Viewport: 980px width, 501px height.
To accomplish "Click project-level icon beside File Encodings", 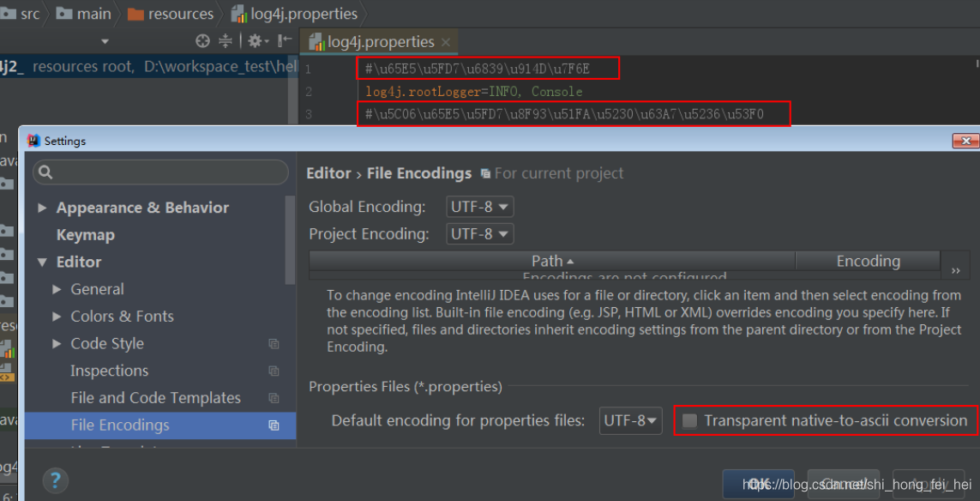I will point(274,426).
